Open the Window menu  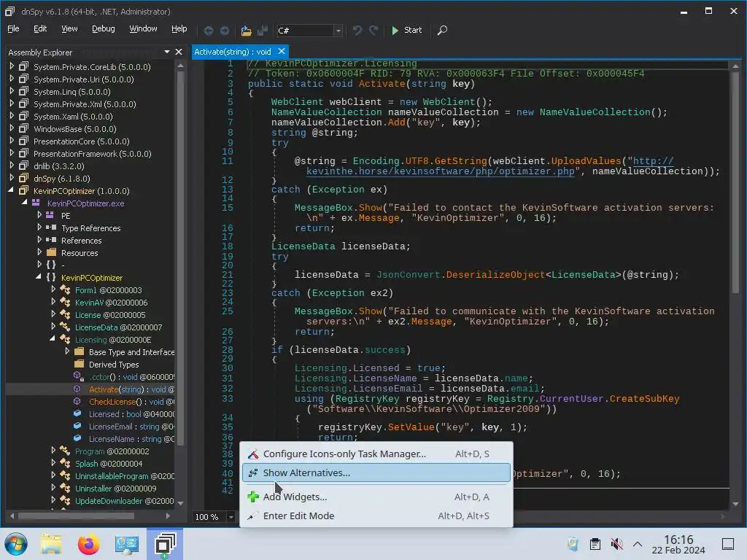[144, 28]
